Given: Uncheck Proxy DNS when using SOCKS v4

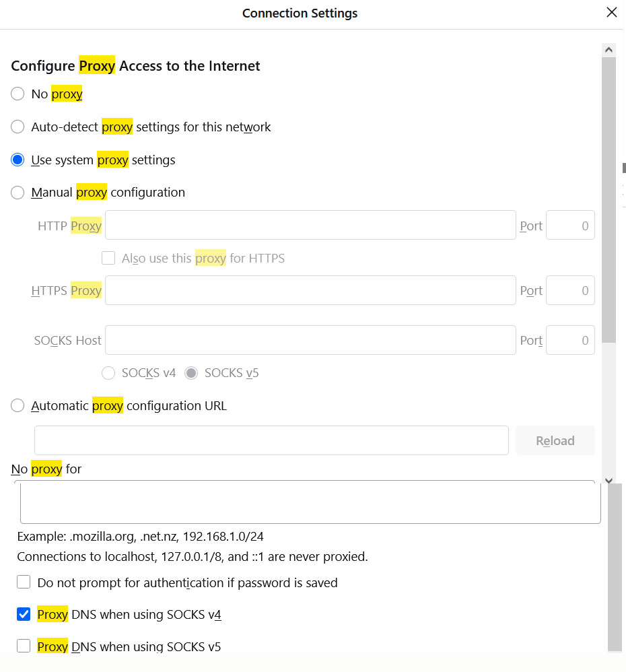Looking at the screenshot, I should click(24, 614).
